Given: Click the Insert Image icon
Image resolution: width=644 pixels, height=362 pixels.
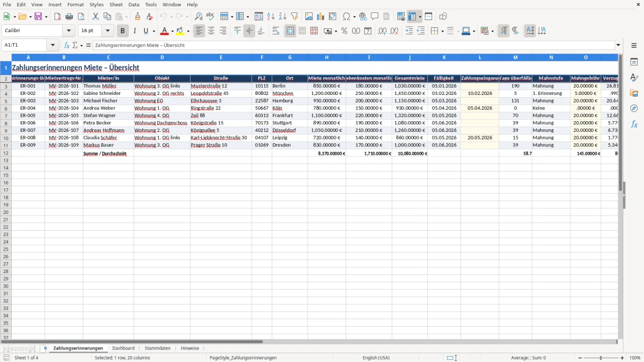Looking at the screenshot, I should coord(309,17).
